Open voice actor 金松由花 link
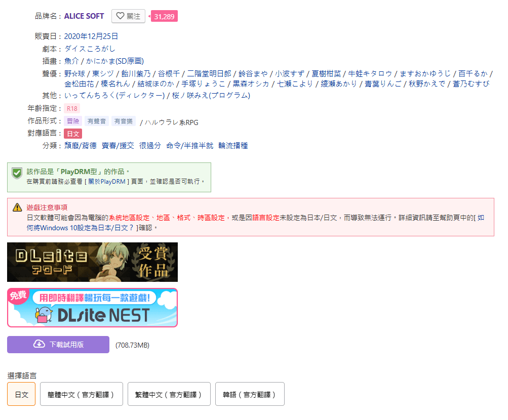 (x=79, y=84)
